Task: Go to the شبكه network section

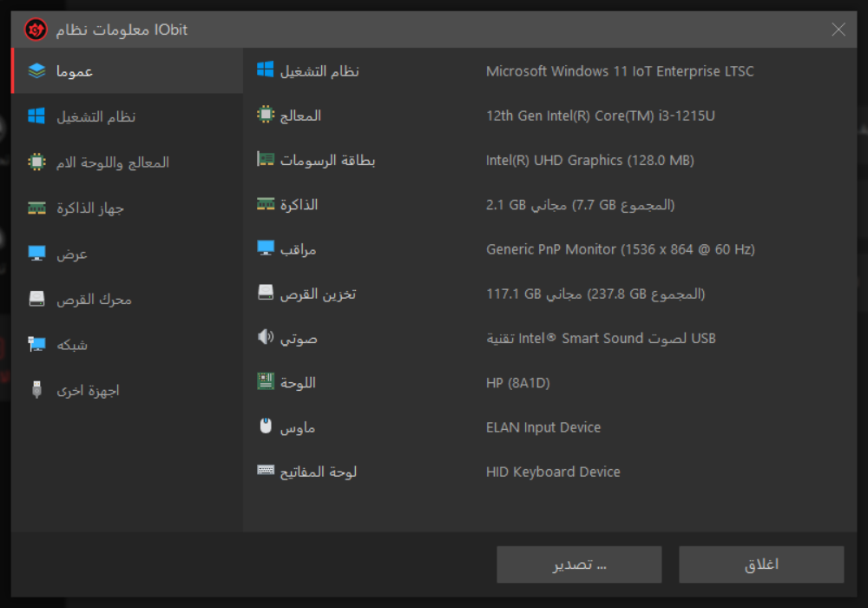Action: tap(128, 345)
